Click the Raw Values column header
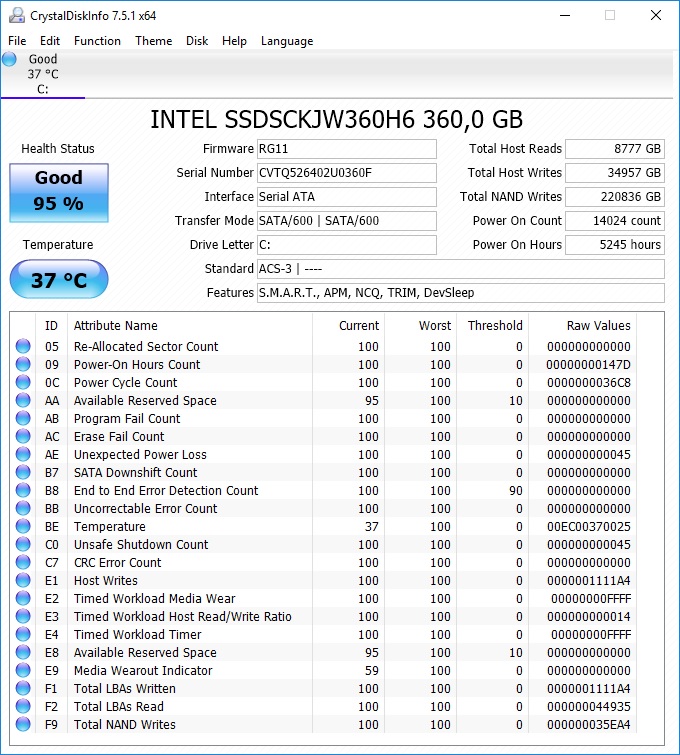This screenshot has width=680, height=755. (583, 326)
